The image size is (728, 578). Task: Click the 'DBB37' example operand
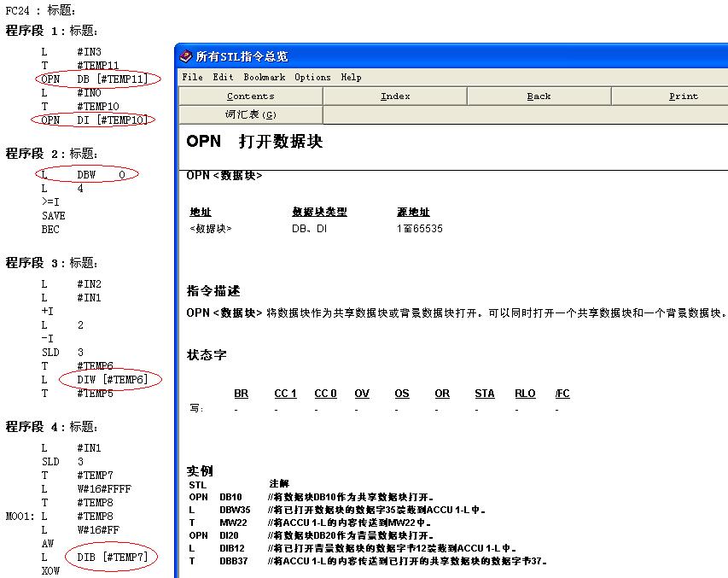coord(234,561)
